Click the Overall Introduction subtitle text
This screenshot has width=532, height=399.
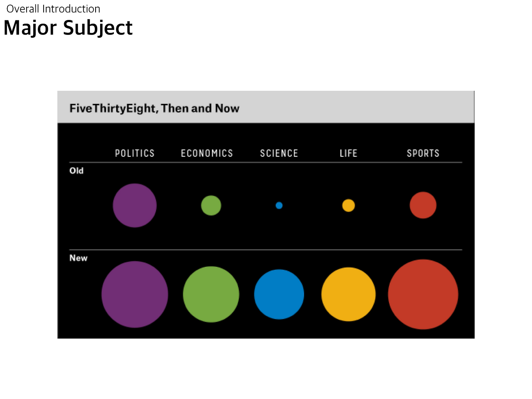coord(53,9)
